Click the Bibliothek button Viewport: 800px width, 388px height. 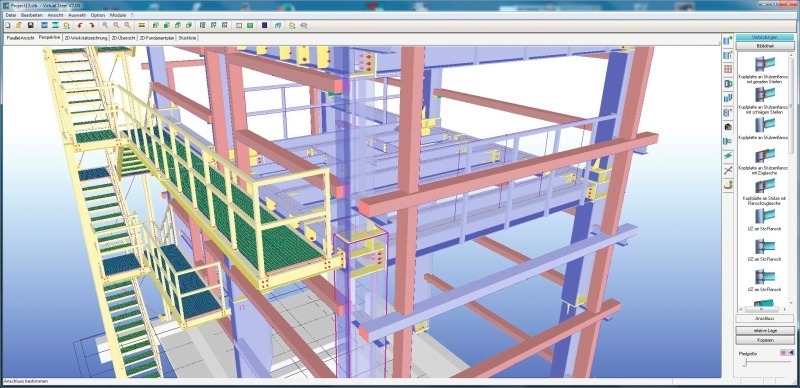point(765,46)
